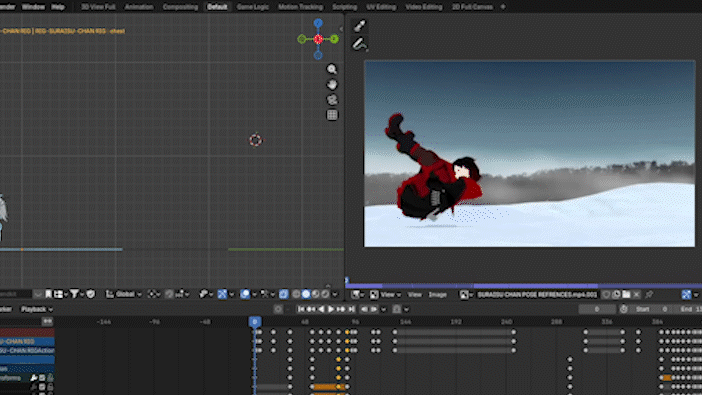Image resolution: width=703 pixels, height=395 pixels.
Task: Open the pivot point dropdown
Action: click(x=154, y=294)
